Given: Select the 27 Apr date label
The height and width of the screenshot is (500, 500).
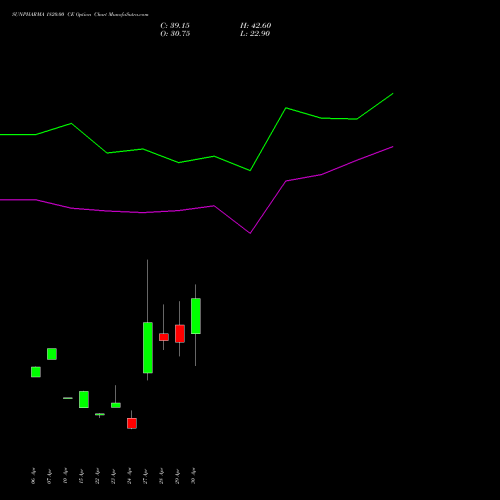Looking at the screenshot, I should [145, 476].
